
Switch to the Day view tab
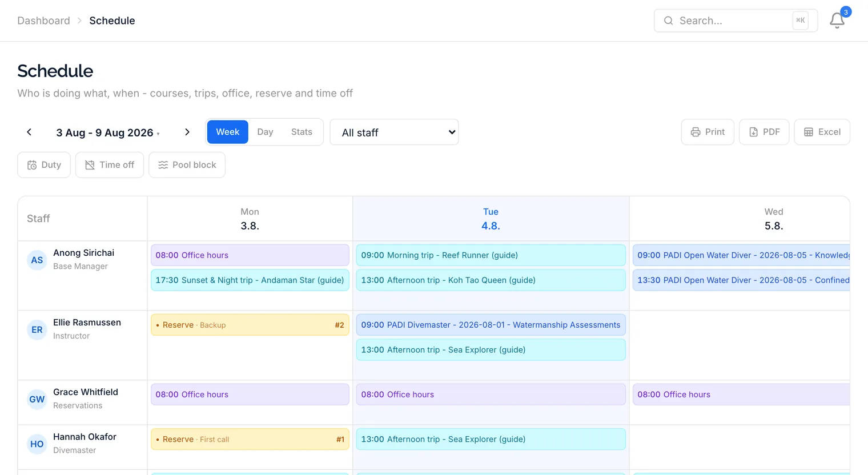click(265, 132)
